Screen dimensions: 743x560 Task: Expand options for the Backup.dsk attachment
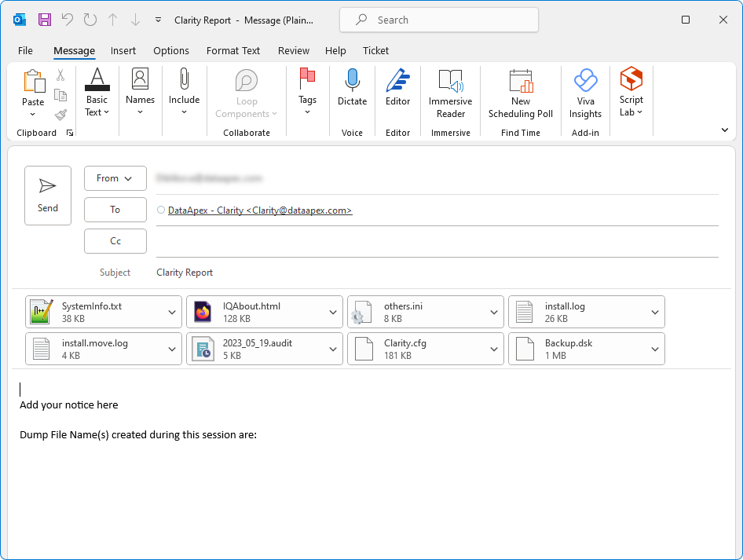(x=654, y=349)
